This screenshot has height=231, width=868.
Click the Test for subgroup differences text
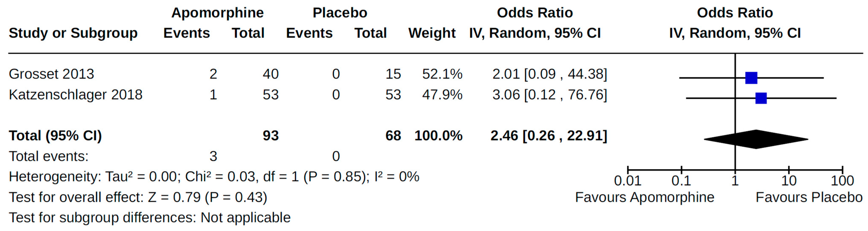pyautogui.click(x=150, y=218)
